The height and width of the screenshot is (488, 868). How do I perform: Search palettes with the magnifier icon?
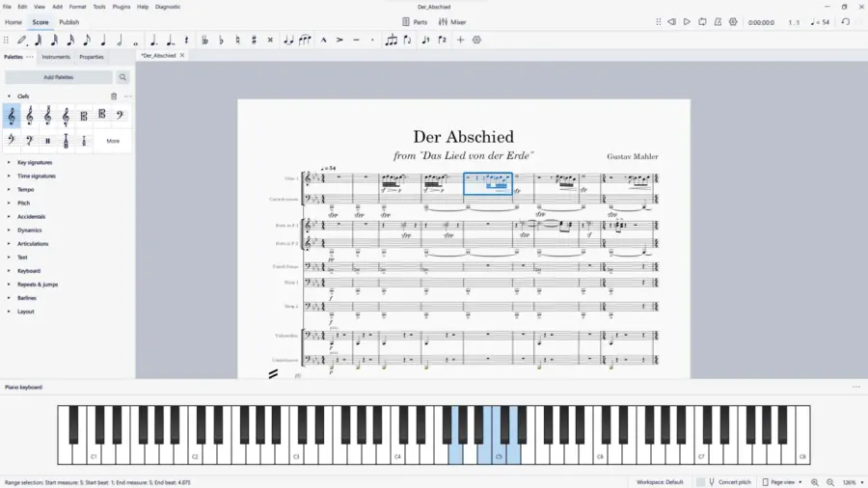(122, 77)
